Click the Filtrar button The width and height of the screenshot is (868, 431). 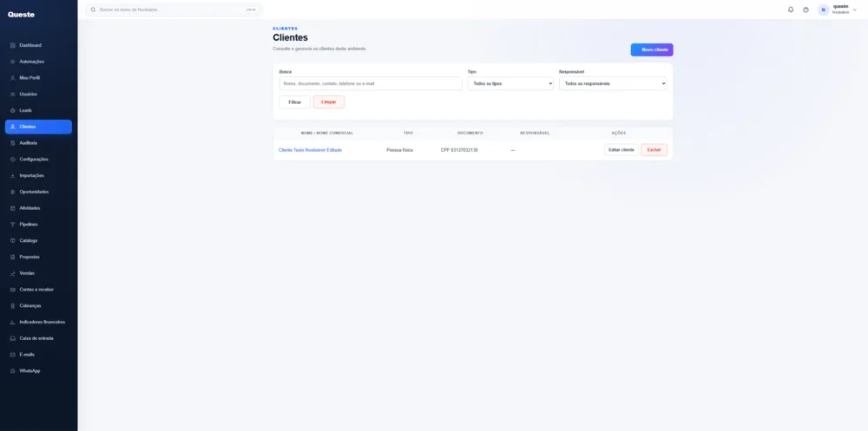coord(294,102)
